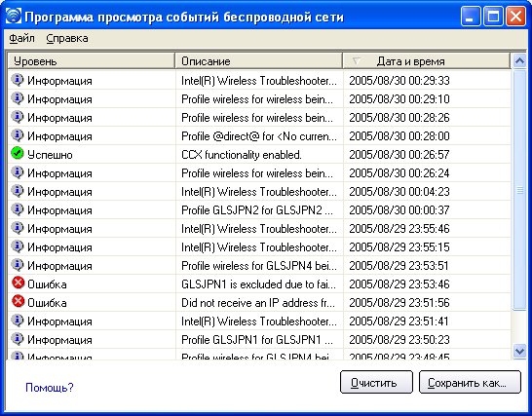Screen dimensions: 532x416
Task: Select the CCX functionality enabled row
Action: coord(259,155)
